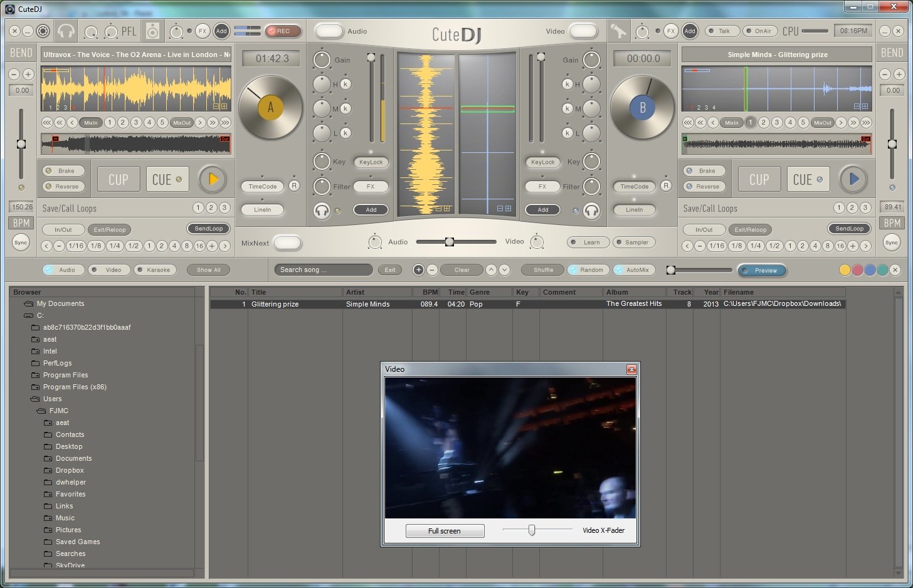Move song down with the down-arrow button
Viewport: 913px width, 588px height.
coord(504,270)
